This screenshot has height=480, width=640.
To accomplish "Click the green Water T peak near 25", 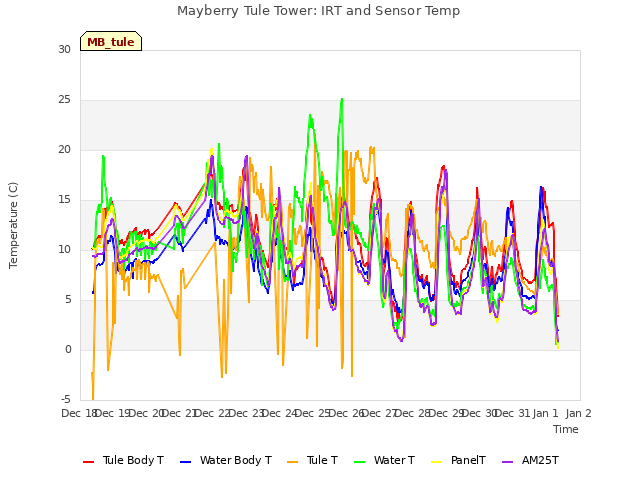I will (342, 99).
